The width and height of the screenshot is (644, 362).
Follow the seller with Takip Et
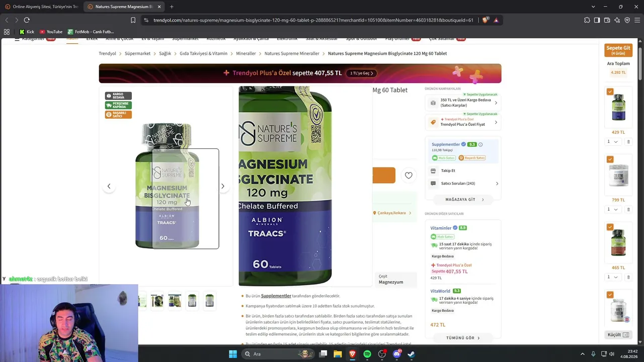[x=448, y=170]
